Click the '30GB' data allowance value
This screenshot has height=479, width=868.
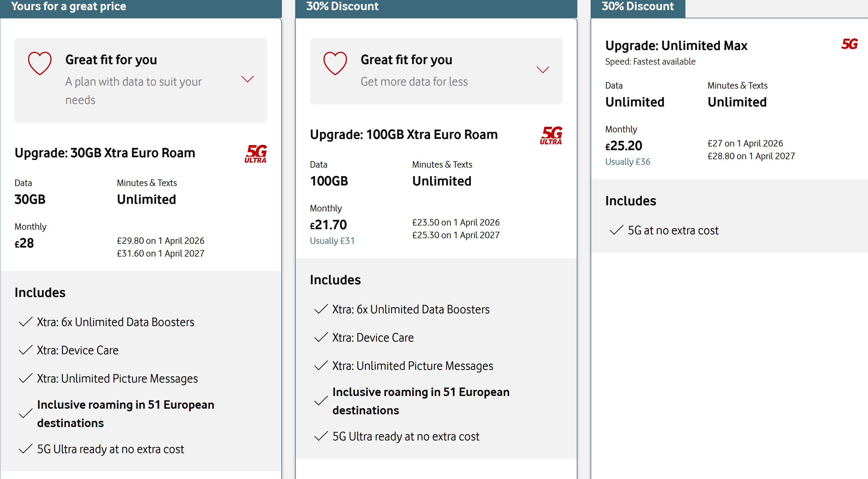coord(30,200)
